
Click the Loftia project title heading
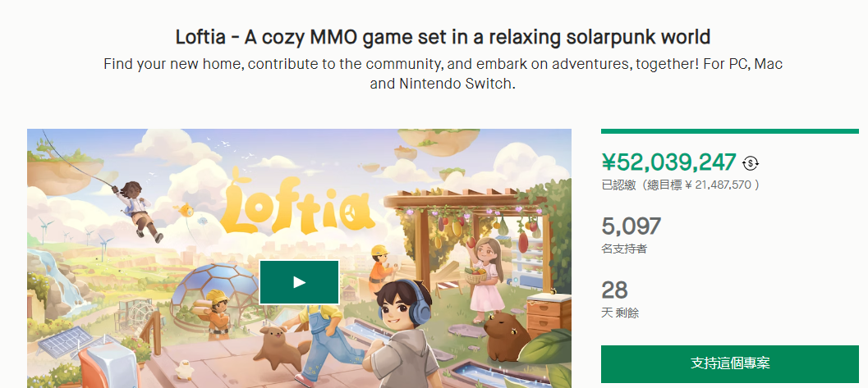point(443,37)
